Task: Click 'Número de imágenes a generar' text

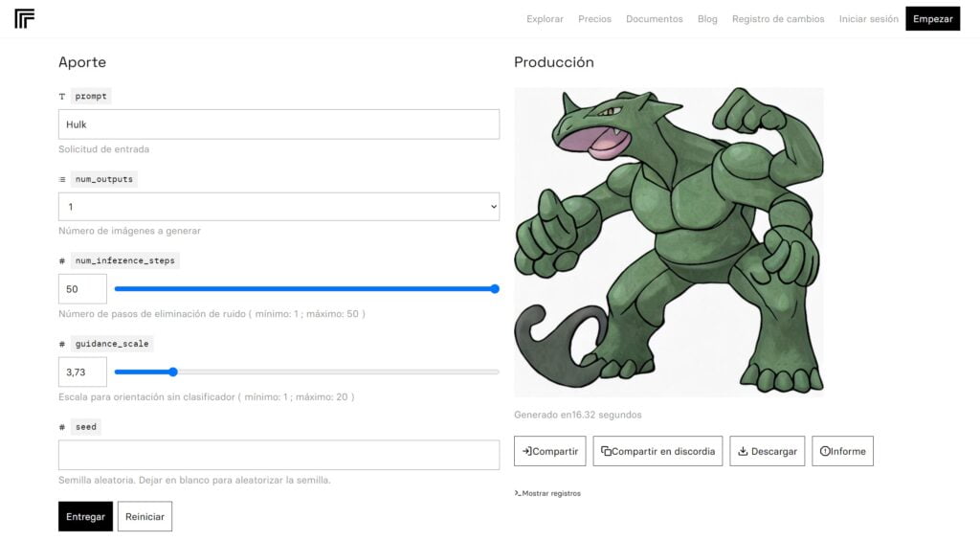Action: pos(129,231)
